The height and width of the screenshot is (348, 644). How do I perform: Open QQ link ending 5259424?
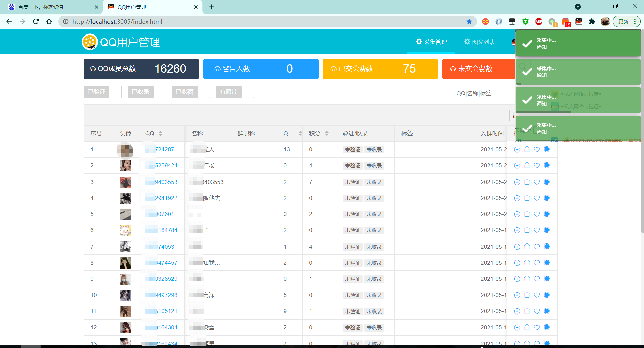point(161,165)
